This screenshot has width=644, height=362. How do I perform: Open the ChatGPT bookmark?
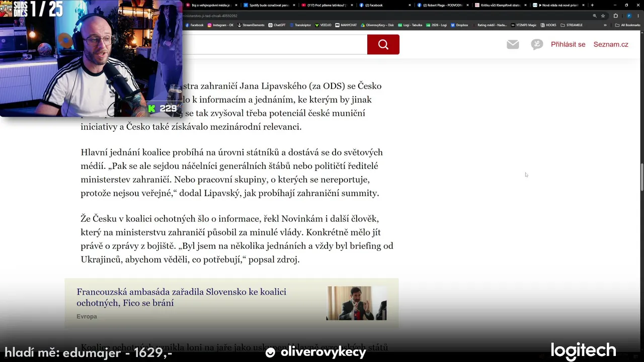(x=277, y=25)
